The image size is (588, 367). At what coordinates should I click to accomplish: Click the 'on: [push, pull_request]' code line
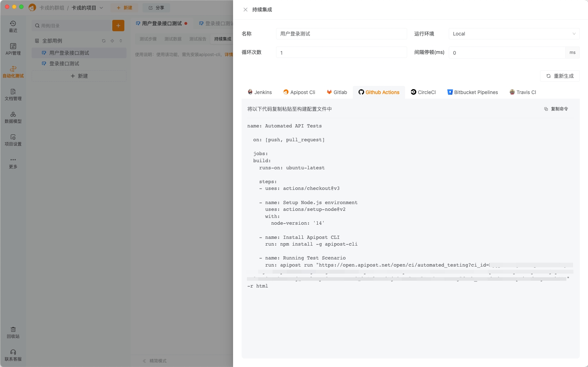[x=289, y=140]
